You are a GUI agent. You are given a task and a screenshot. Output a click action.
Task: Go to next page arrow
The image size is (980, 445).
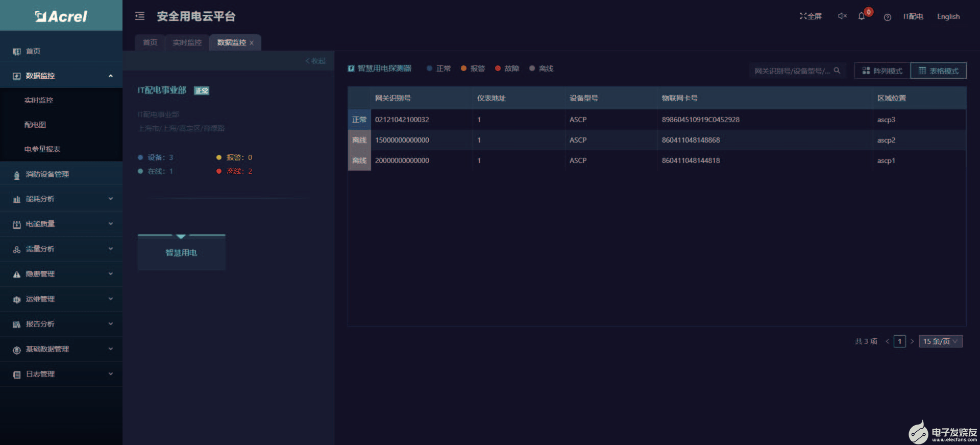pyautogui.click(x=912, y=341)
